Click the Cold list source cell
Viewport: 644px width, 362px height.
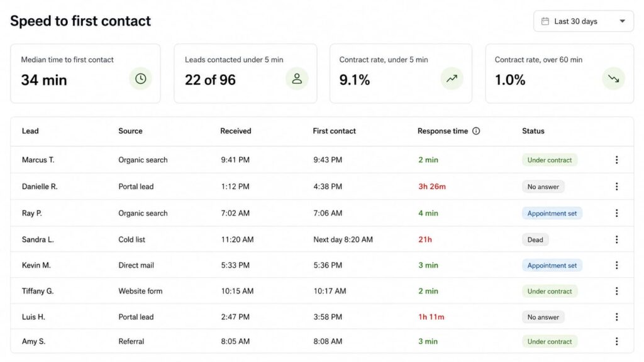coord(131,239)
